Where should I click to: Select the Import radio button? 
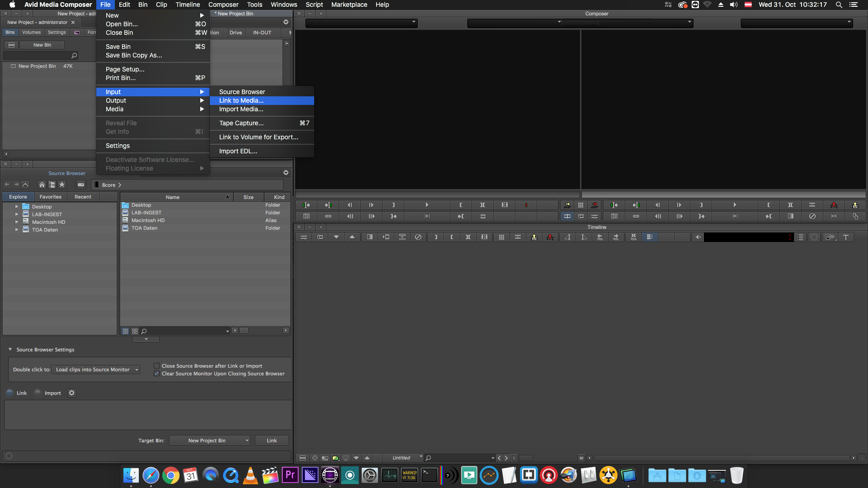[38, 393]
